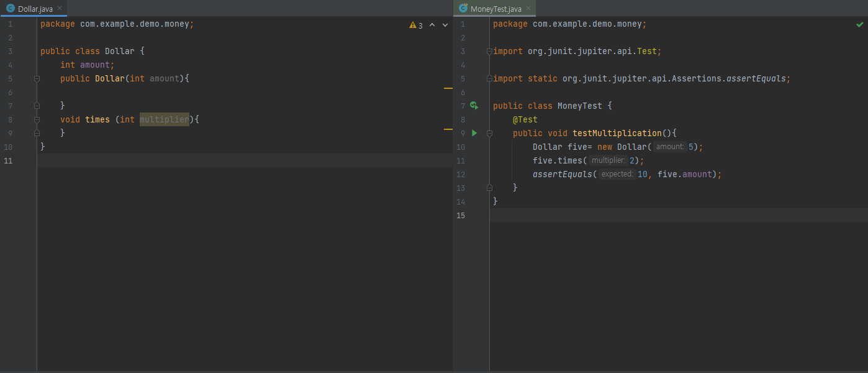Click 'org.junit.jupiter.api.Test' import text
This screenshot has height=373, width=868.
[592, 52]
